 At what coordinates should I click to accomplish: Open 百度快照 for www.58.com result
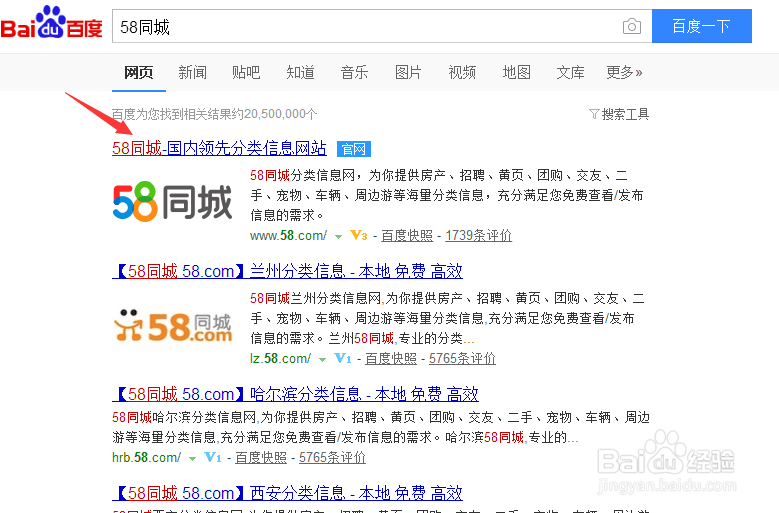pyautogui.click(x=407, y=235)
